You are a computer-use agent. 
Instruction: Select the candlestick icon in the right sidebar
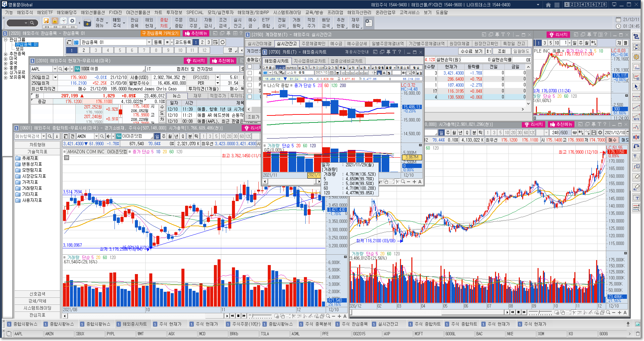pos(636,137)
